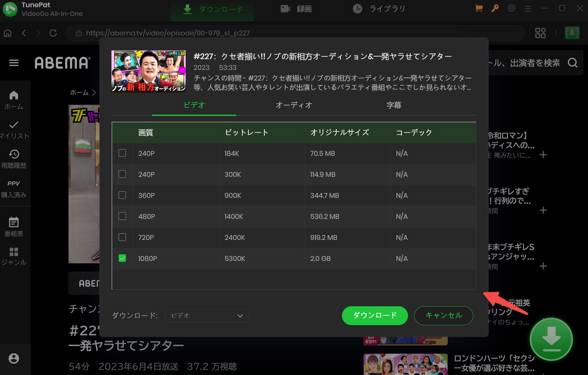Go to browser home icon
Viewport: 588px width, 375px height.
point(8,33)
